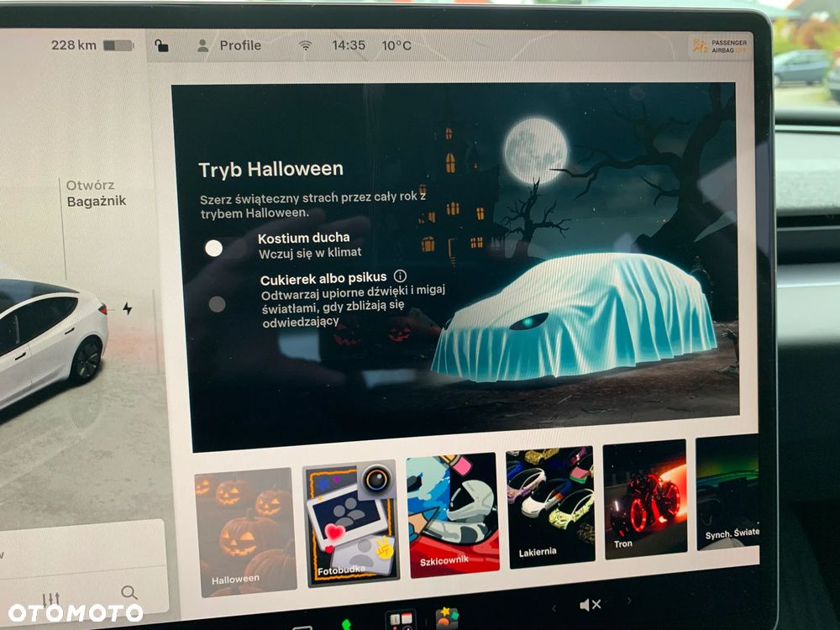
Task: Open the Fotobudka tile
Action: (x=352, y=522)
